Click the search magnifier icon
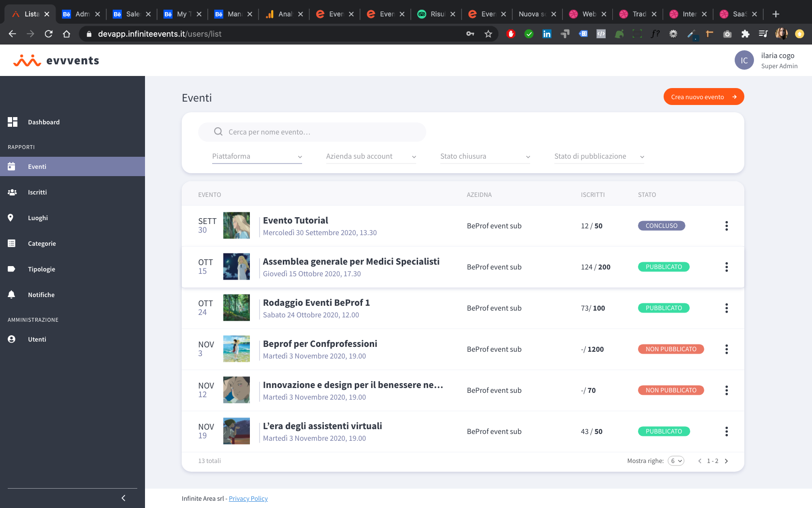This screenshot has height=508, width=812. coord(218,132)
